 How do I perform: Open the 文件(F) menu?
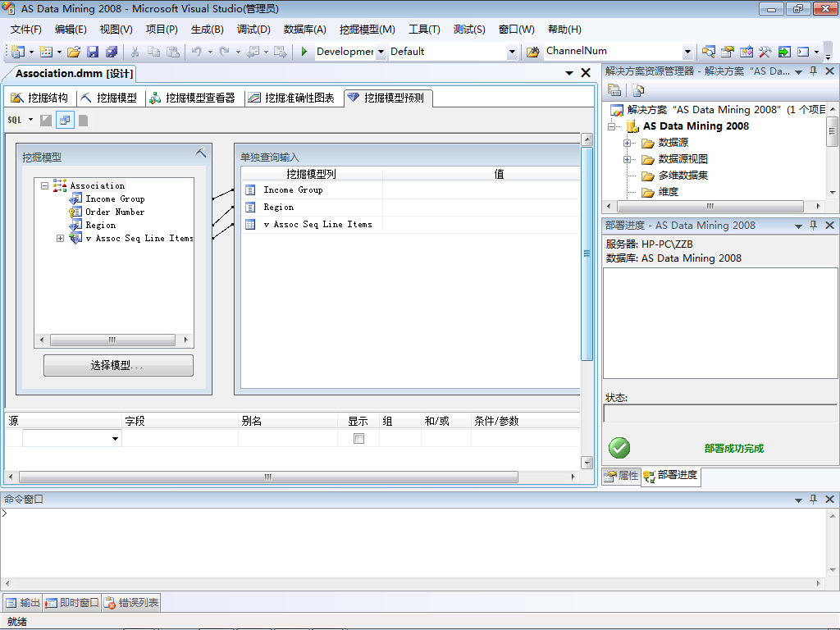click(25, 30)
